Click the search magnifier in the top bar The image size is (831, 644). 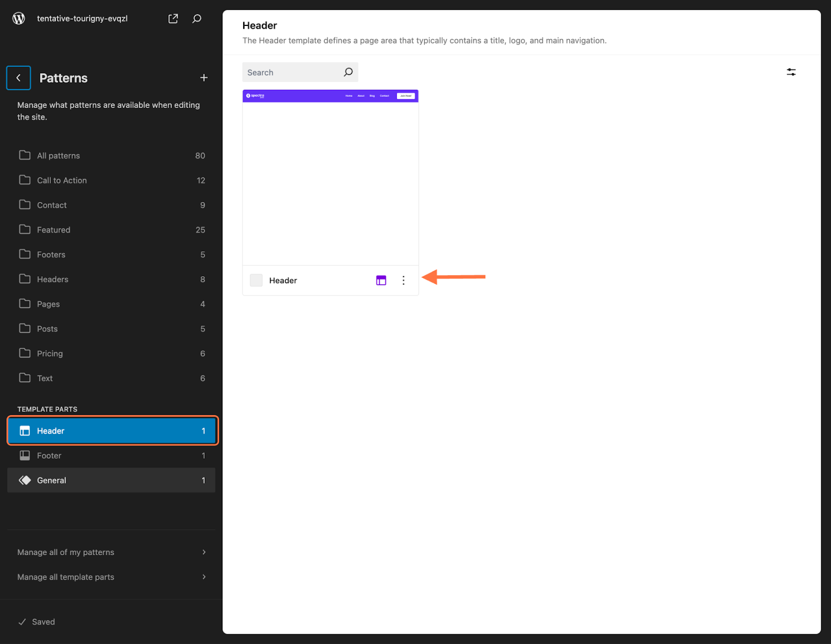[x=197, y=18]
